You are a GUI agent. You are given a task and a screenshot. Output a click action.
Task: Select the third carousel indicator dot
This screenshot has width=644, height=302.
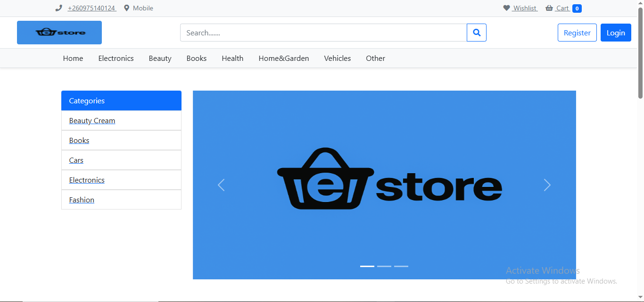pos(401,266)
